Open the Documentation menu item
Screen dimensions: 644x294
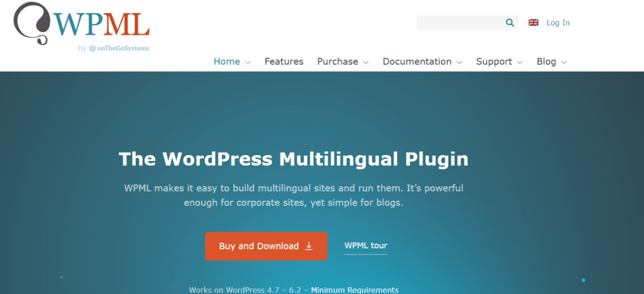pyautogui.click(x=417, y=62)
